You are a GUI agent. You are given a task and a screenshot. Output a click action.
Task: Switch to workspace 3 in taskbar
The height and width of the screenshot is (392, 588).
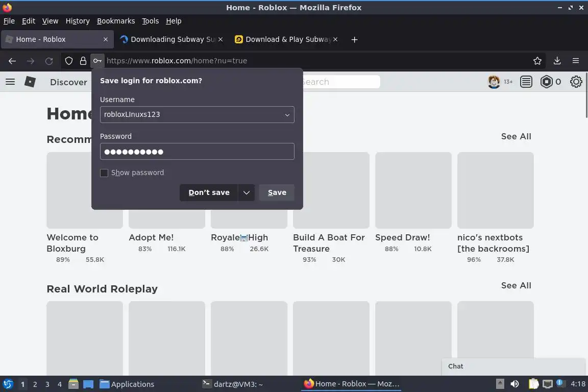coord(47,384)
